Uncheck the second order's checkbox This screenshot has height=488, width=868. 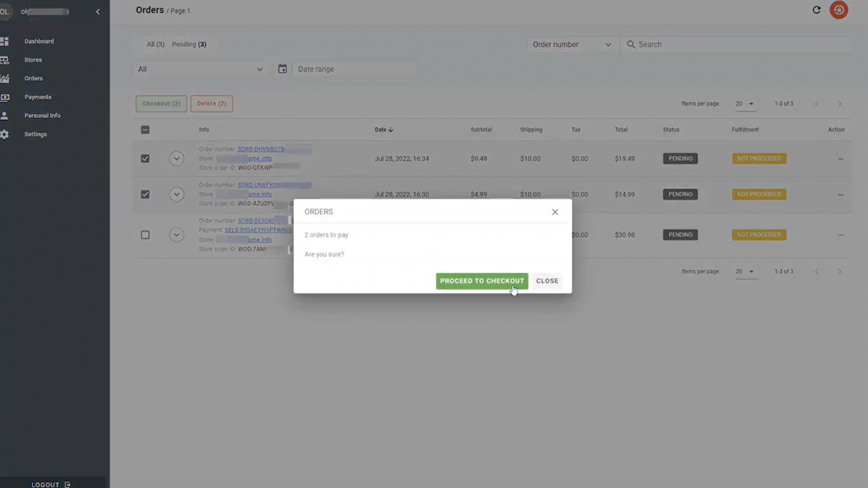click(x=145, y=194)
